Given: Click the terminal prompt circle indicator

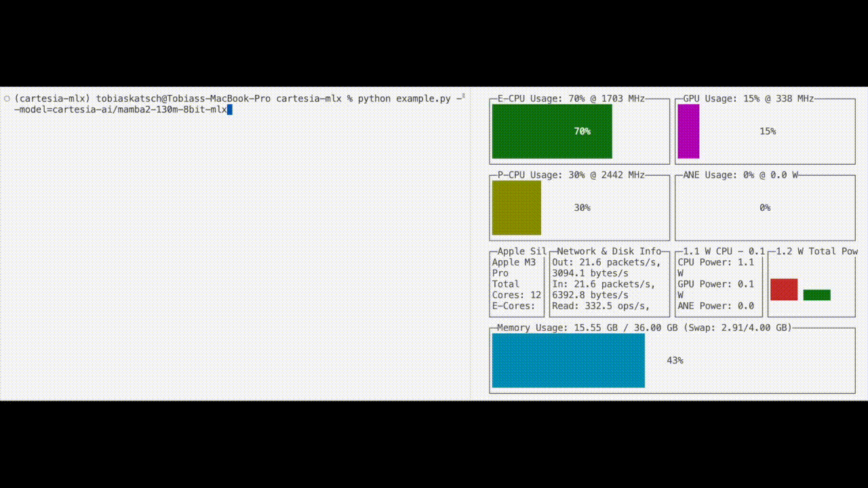Looking at the screenshot, I should click(7, 98).
